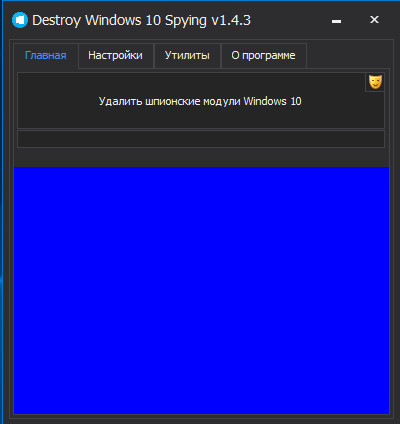
Task: Open the Главная tab
Action: coord(46,55)
